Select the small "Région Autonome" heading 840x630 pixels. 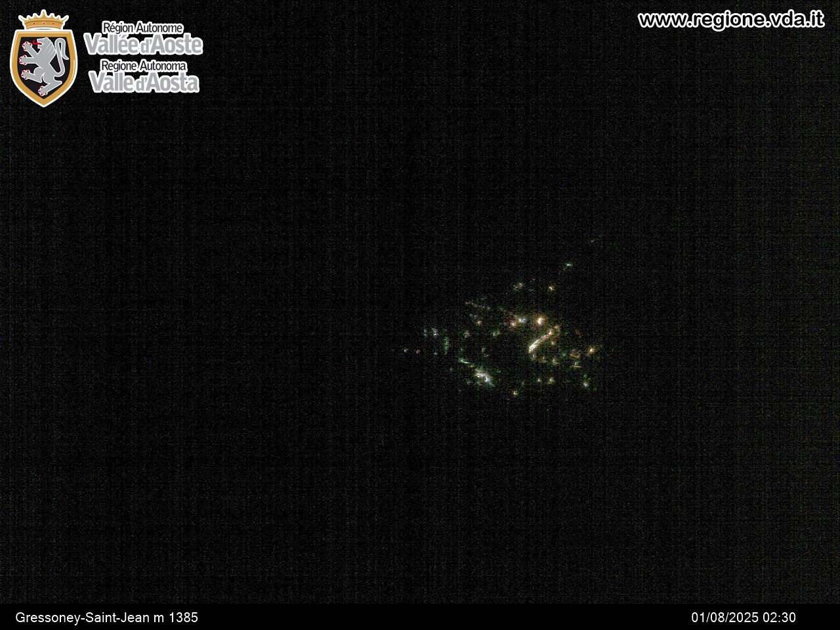click(142, 28)
